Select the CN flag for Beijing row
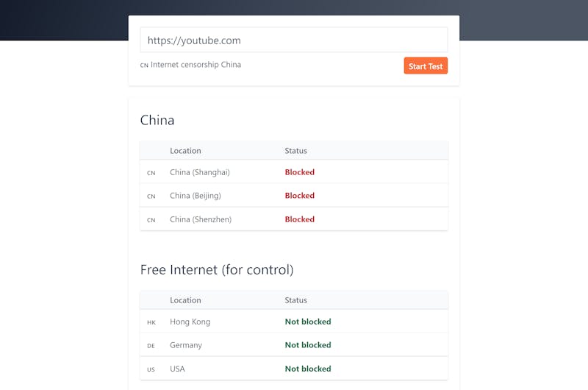 [151, 196]
